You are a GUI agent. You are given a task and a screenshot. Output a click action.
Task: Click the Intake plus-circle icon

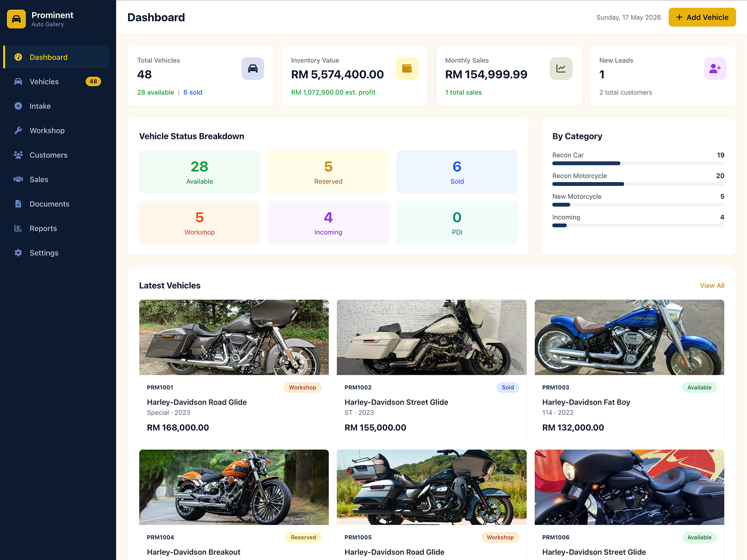click(18, 106)
